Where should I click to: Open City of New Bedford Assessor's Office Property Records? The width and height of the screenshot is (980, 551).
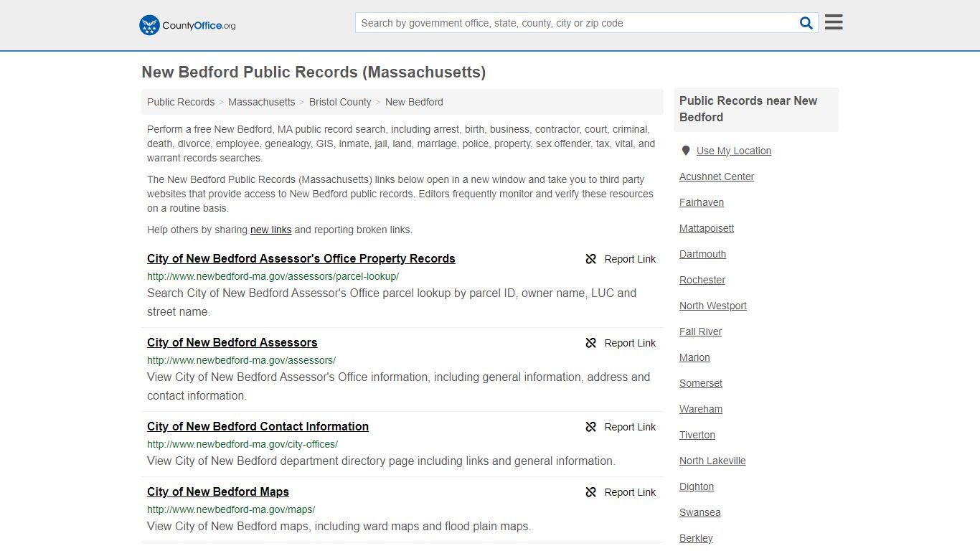pyautogui.click(x=301, y=258)
